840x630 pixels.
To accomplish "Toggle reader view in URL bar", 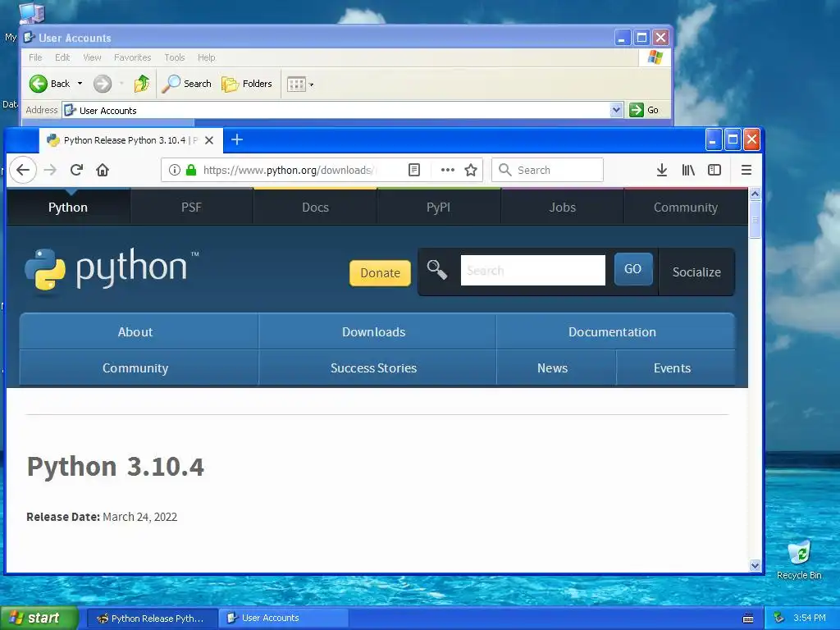I will point(414,170).
